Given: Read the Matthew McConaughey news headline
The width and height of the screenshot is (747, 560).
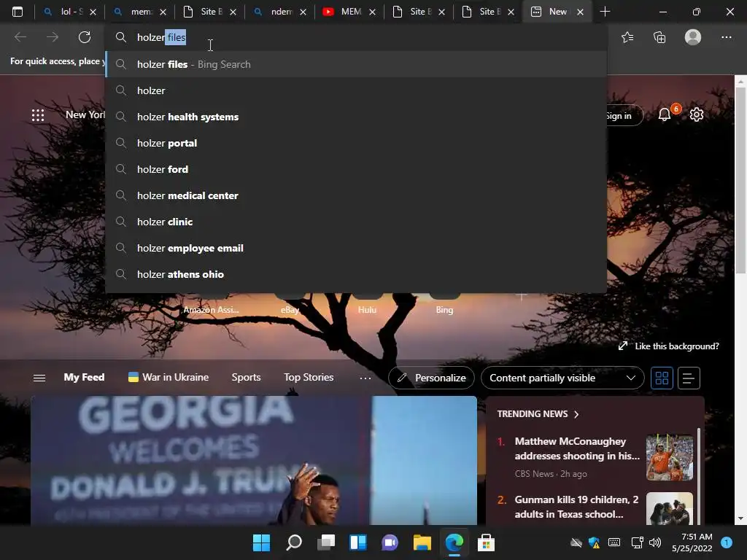Looking at the screenshot, I should click(577, 448).
